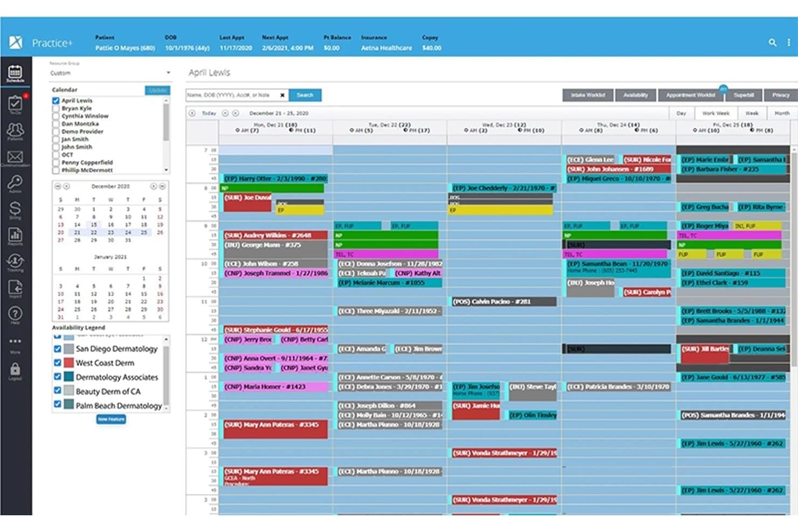Open the Schedule view in sidebar
Screen dimensions: 798x532
15,73
